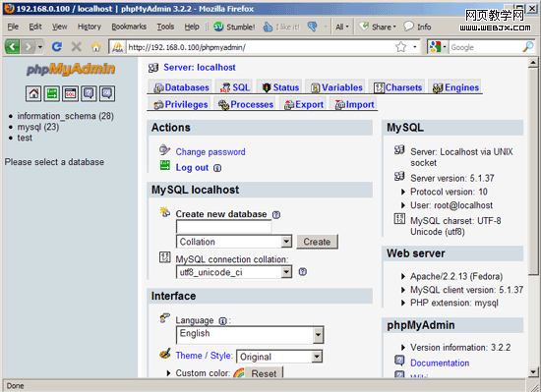Click the help icon next to Log out
Viewport: 541px width, 392px height.
tap(217, 168)
